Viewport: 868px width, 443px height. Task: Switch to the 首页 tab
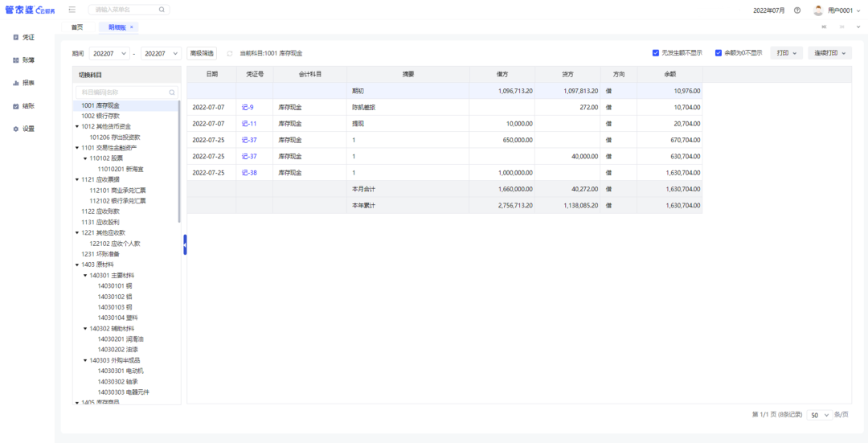(x=77, y=27)
